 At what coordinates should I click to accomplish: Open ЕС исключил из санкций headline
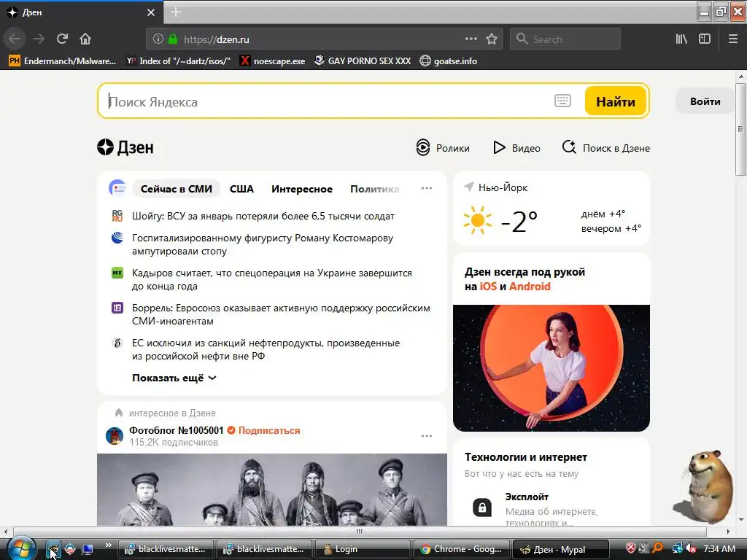point(266,349)
